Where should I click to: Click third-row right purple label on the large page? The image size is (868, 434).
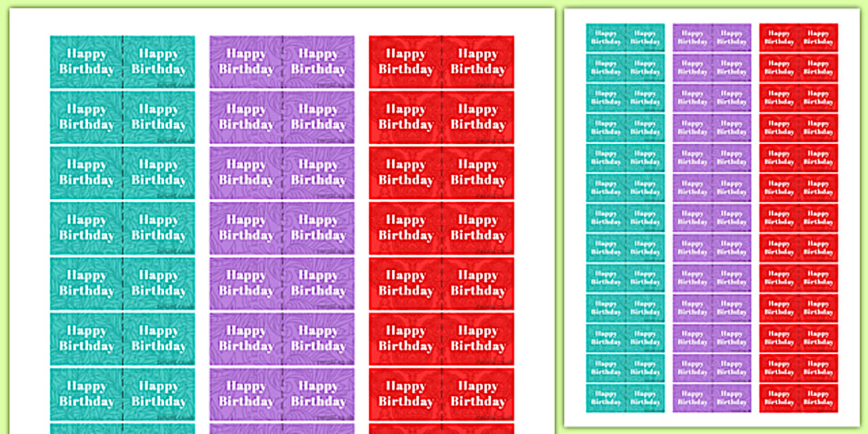point(318,172)
